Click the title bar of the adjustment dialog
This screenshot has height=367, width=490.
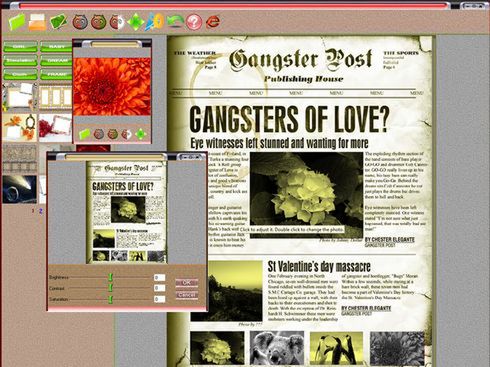115,157
